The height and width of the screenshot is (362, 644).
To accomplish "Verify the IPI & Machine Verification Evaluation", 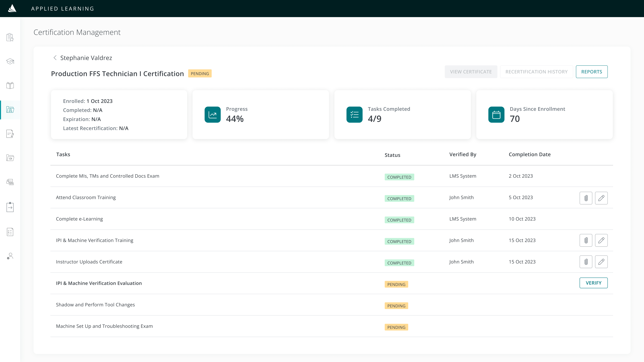I will [593, 283].
